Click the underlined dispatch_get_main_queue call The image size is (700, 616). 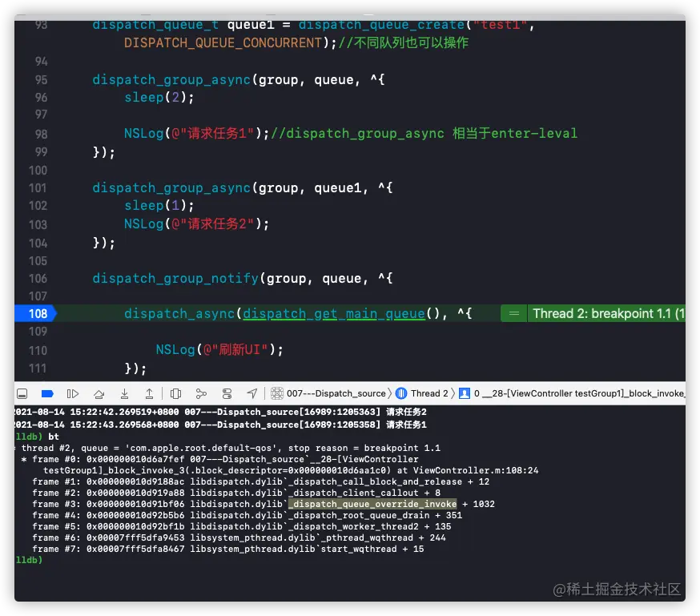pos(333,314)
